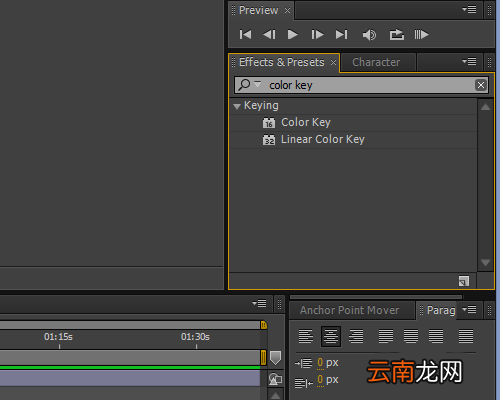This screenshot has width=500, height=400.
Task: Justify text with last line left
Action: point(386,336)
